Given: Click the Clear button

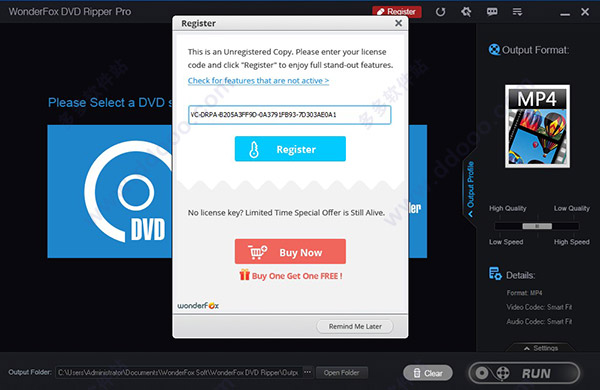Looking at the screenshot, I should coord(428,373).
